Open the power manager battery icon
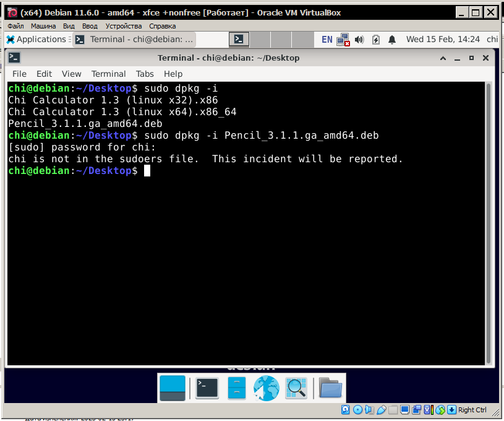504x421 pixels. (376, 40)
